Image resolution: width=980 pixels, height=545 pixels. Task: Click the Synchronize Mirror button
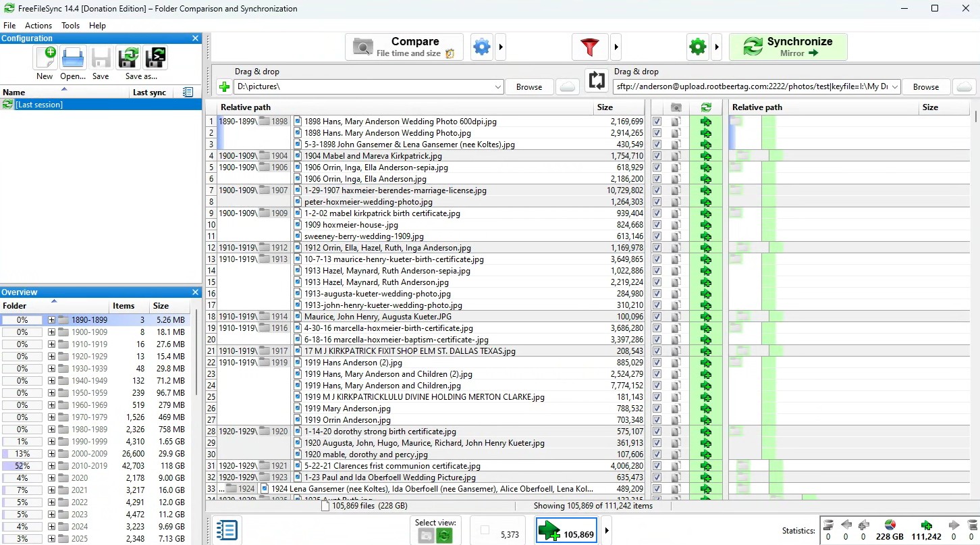pyautogui.click(x=788, y=47)
